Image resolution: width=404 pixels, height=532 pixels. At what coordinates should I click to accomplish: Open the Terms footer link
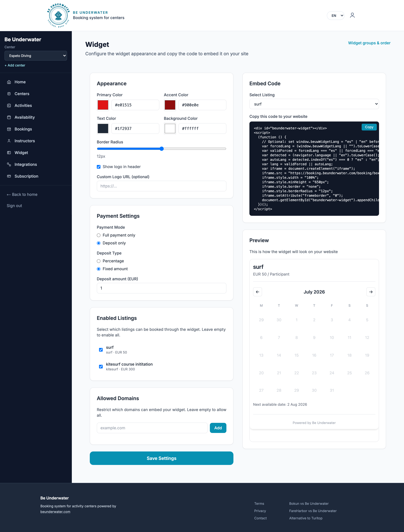point(259,504)
